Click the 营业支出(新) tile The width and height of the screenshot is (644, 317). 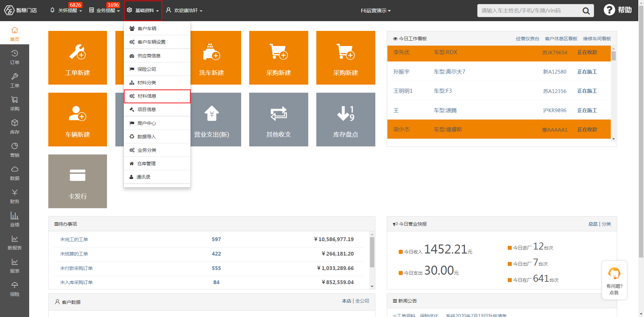[216, 120]
